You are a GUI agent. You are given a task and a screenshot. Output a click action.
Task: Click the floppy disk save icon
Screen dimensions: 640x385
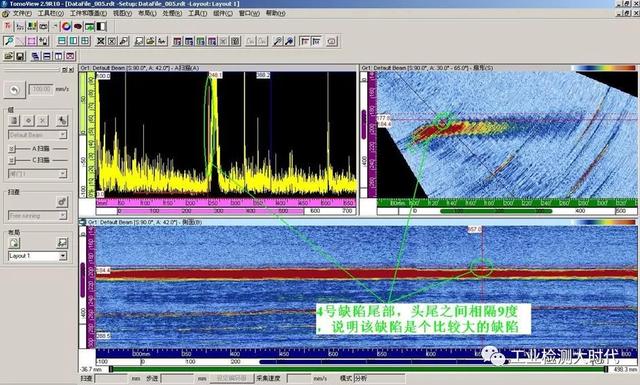tap(20, 56)
